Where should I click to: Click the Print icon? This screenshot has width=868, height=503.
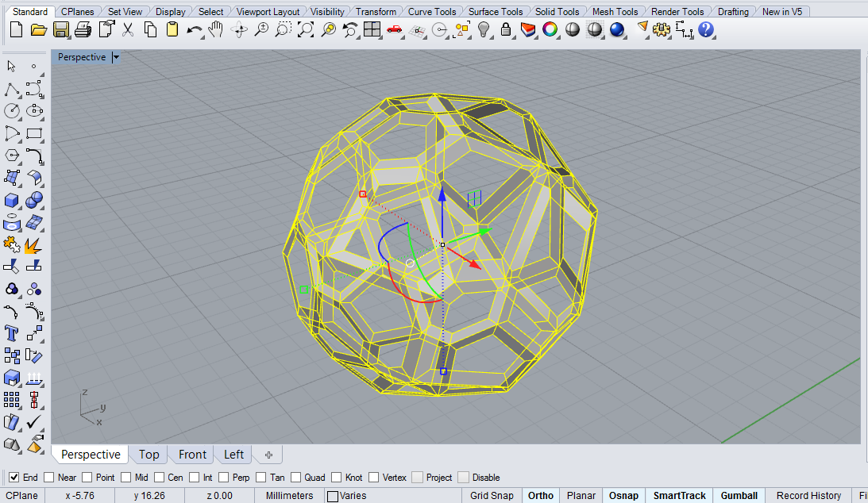(x=83, y=29)
